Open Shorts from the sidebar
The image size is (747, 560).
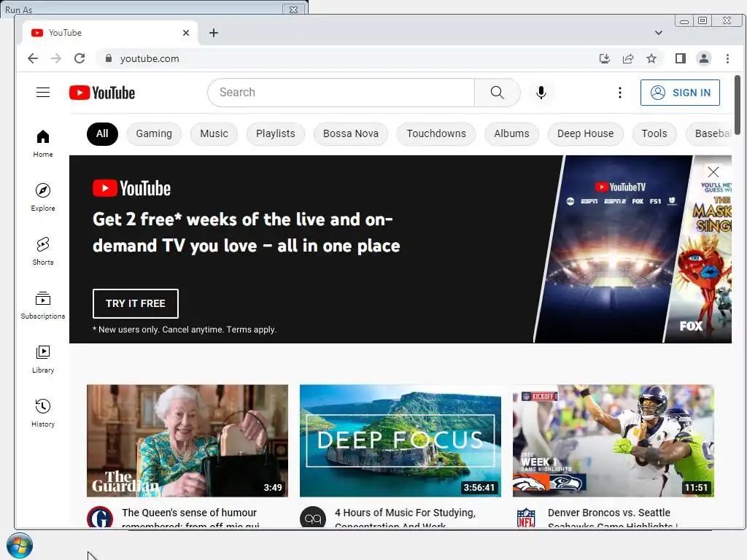tap(43, 251)
